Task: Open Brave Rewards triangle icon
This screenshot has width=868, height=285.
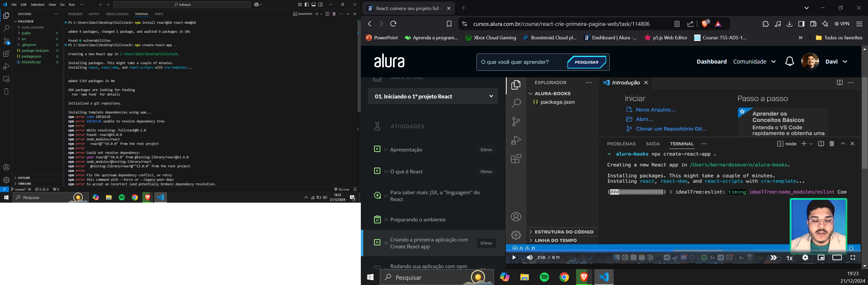Action: (718, 24)
